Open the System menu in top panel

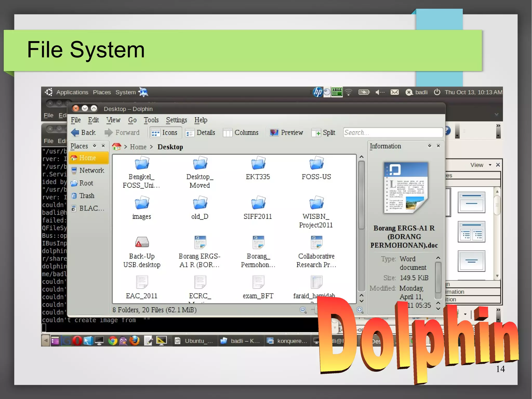coord(125,92)
